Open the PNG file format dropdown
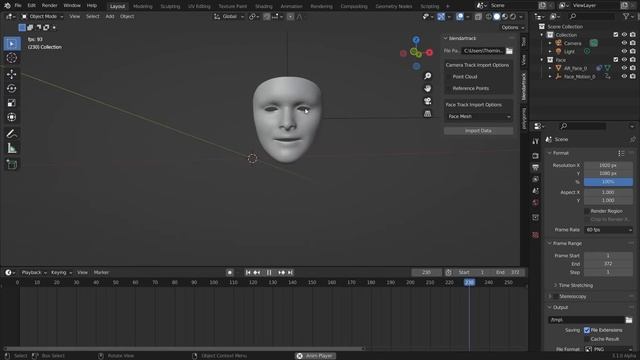Screen dimensions: 640x360 608,349
